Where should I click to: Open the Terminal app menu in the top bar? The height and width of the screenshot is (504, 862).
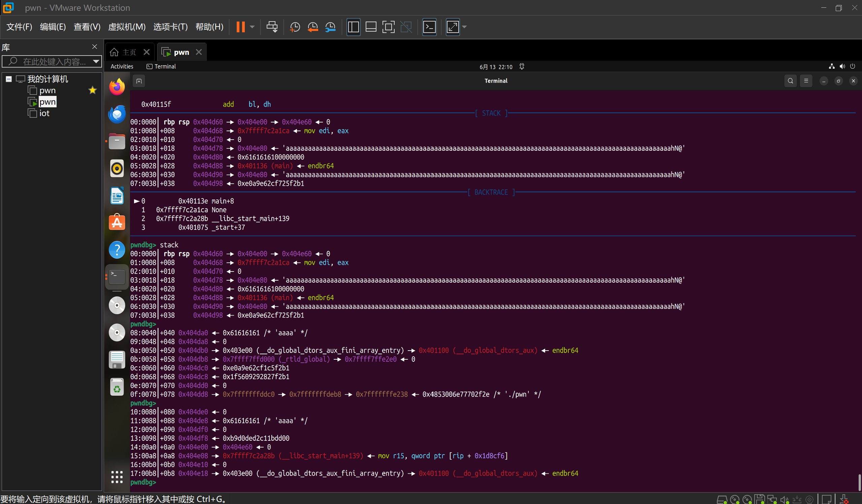(161, 66)
